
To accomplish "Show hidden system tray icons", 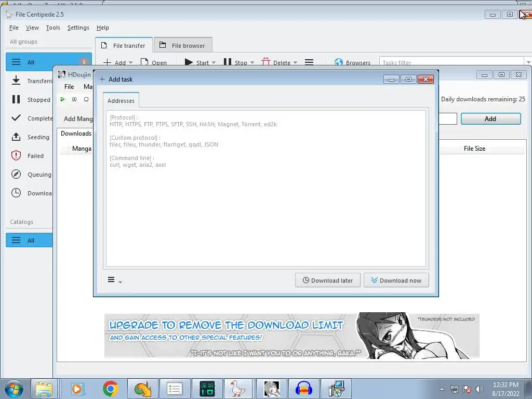I will point(442,389).
